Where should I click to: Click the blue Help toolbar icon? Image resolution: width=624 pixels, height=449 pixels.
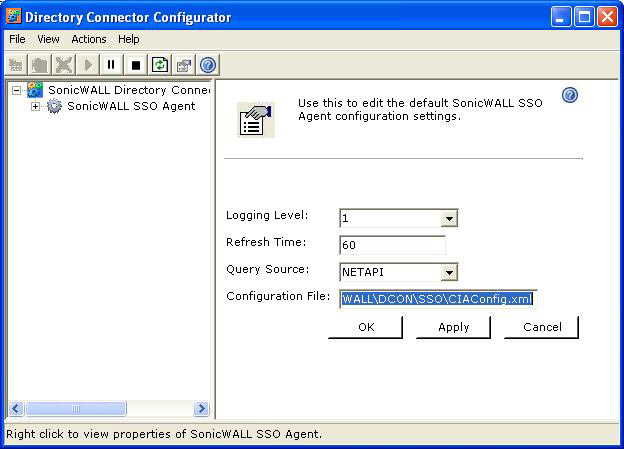pyautogui.click(x=208, y=64)
